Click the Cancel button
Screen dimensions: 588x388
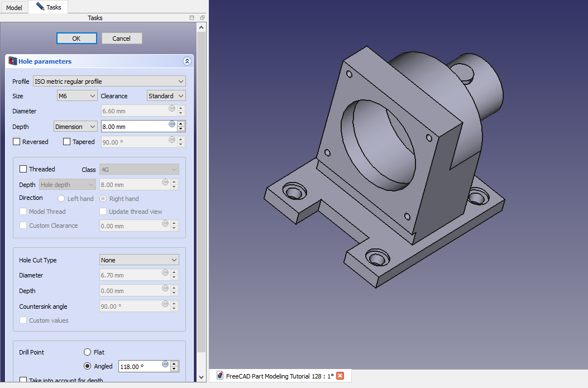(x=122, y=39)
